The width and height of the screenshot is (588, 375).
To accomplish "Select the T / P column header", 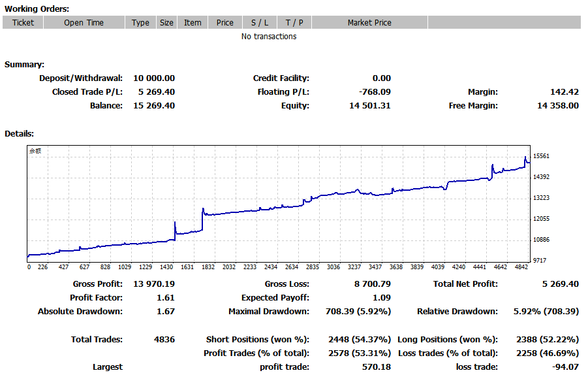I will pos(294,23).
